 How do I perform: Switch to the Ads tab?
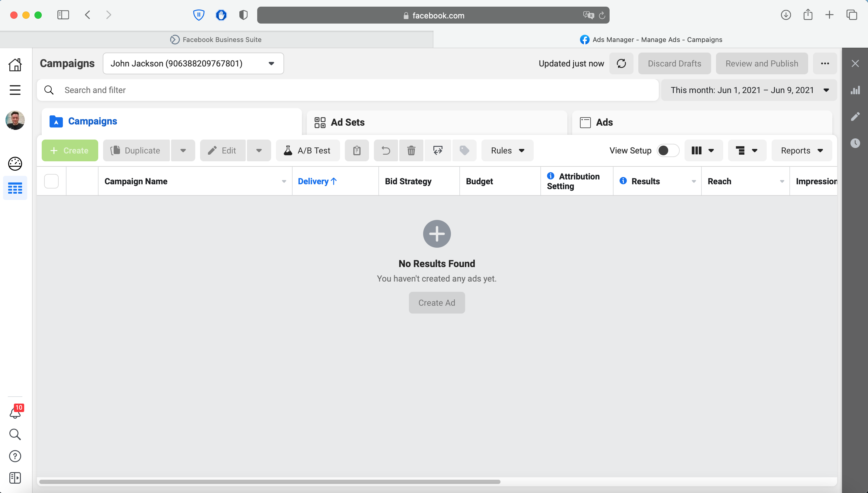point(702,123)
